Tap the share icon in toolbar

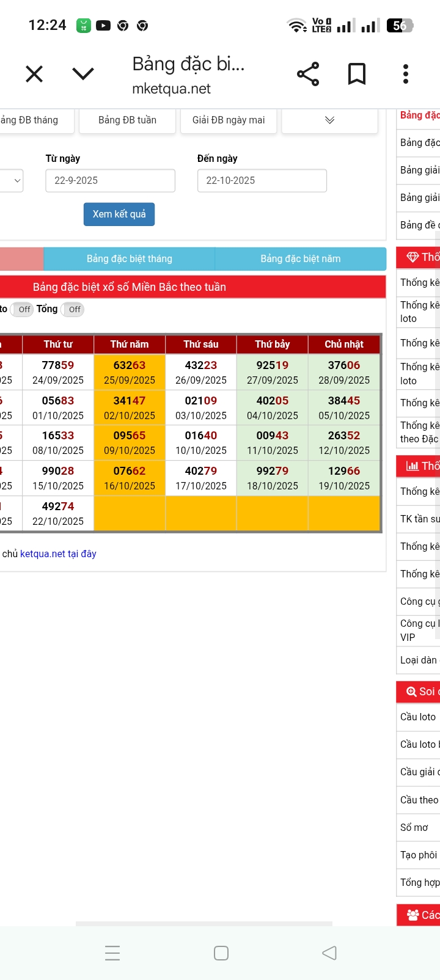308,75
